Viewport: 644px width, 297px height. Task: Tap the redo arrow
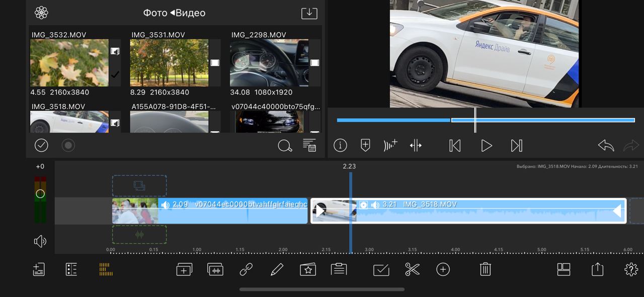[631, 146]
